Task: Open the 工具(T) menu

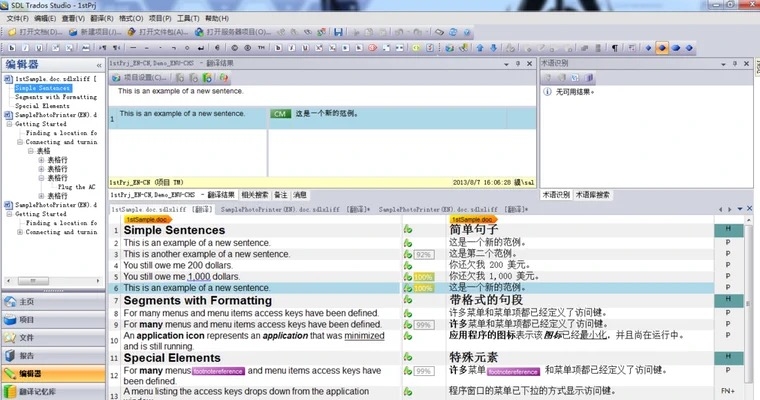Action: tap(188, 18)
